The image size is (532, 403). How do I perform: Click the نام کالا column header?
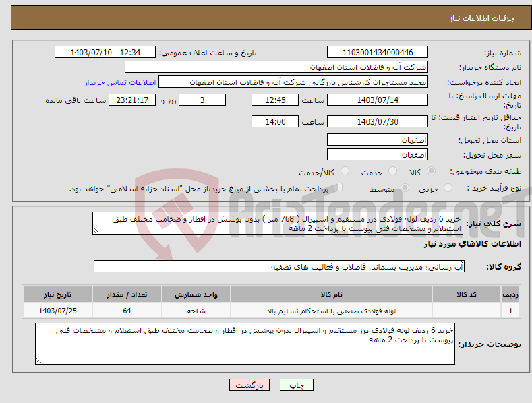click(x=331, y=294)
